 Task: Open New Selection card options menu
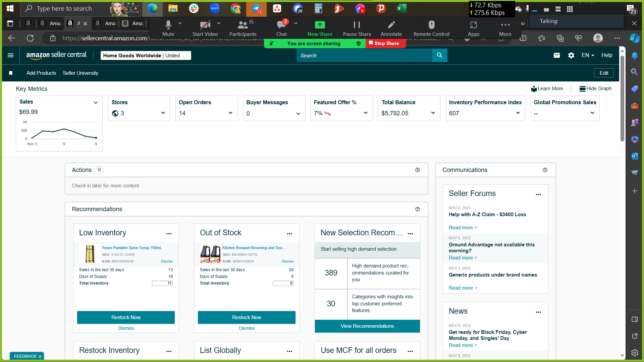(410, 234)
